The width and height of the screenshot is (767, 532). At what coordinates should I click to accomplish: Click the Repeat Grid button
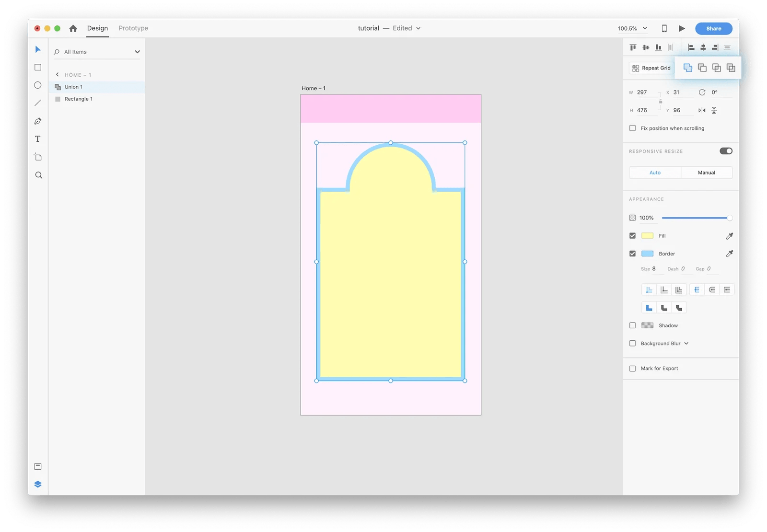[x=651, y=68]
